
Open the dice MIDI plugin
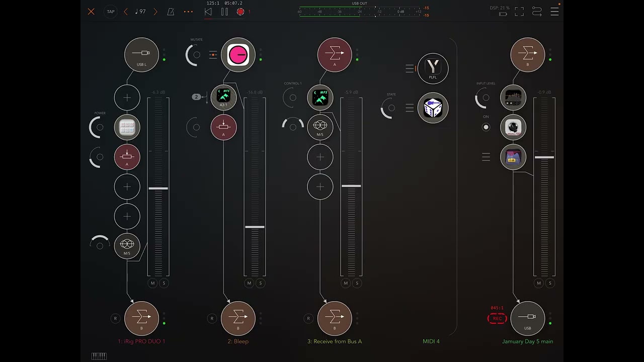[x=433, y=108]
